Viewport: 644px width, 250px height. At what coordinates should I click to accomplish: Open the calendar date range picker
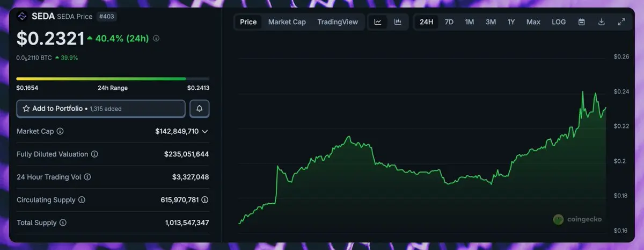point(582,22)
